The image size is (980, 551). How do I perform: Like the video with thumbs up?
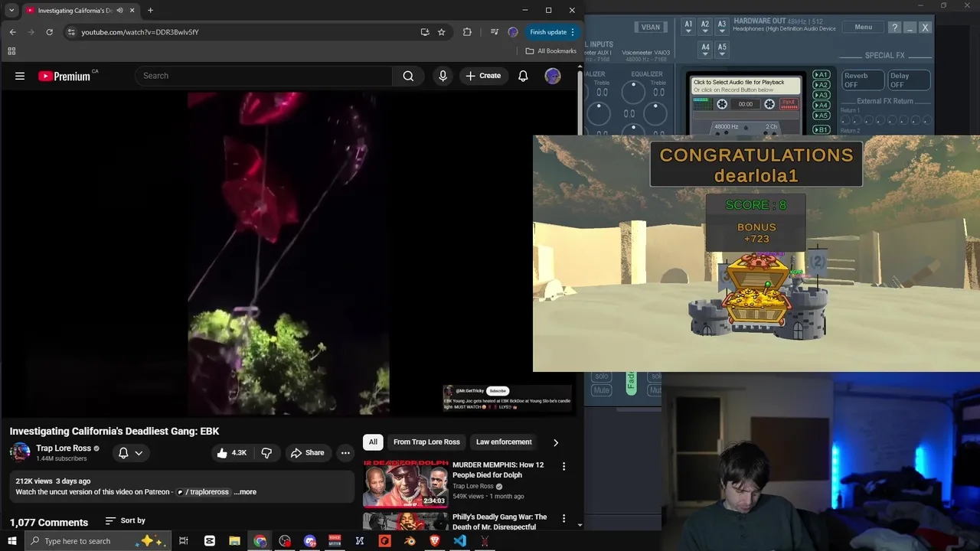[232, 453]
